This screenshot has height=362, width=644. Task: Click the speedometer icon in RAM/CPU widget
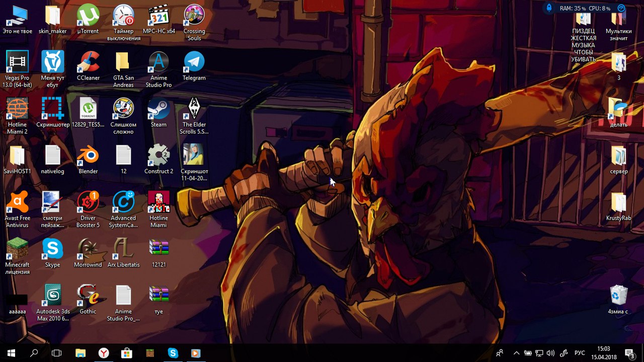tap(621, 8)
